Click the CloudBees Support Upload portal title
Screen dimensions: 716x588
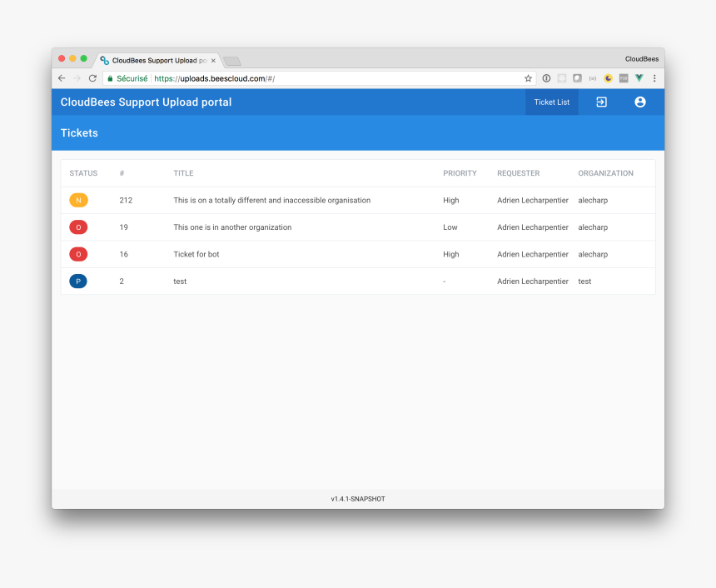(x=146, y=102)
